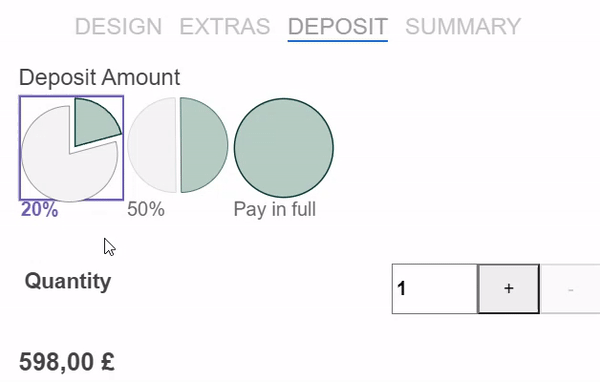Pick the full green circle deposit icon

pyautogui.click(x=284, y=148)
